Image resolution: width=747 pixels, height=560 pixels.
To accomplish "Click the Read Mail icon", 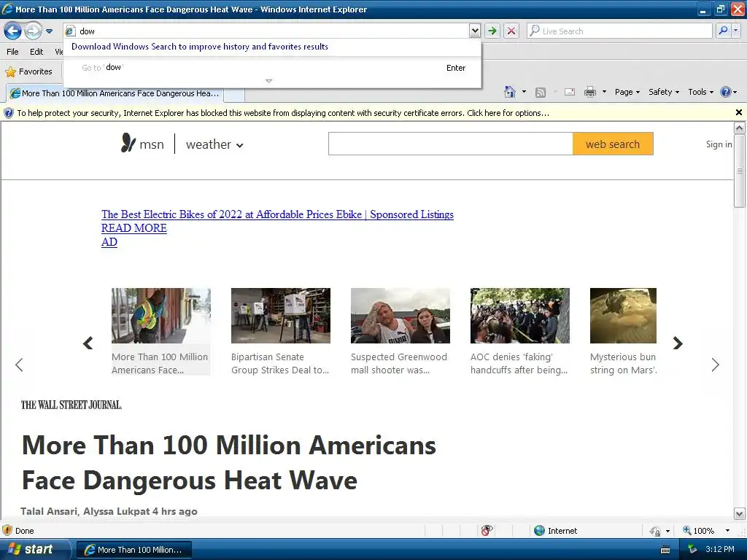I will pos(570,92).
